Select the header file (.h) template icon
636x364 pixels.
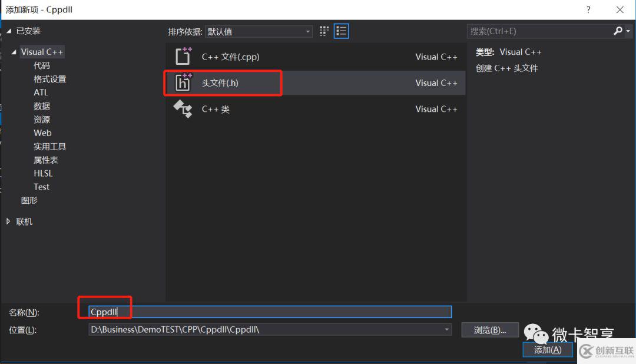pyautogui.click(x=183, y=83)
